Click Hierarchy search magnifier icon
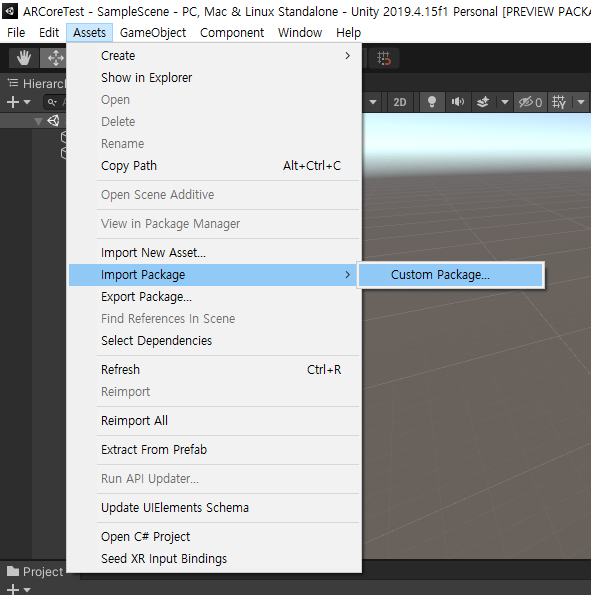Image resolution: width=591 pixels, height=595 pixels. [x=52, y=102]
